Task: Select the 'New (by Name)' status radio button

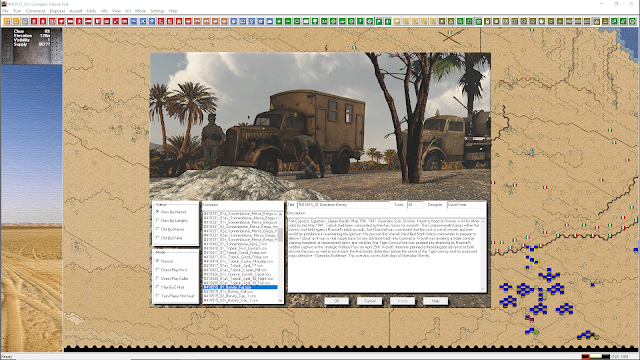Action: coord(158,212)
